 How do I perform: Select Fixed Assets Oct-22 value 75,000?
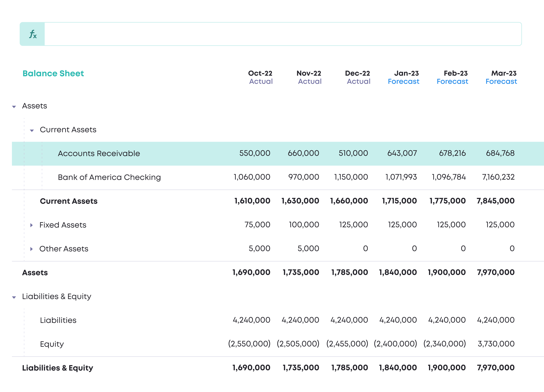[x=257, y=225]
